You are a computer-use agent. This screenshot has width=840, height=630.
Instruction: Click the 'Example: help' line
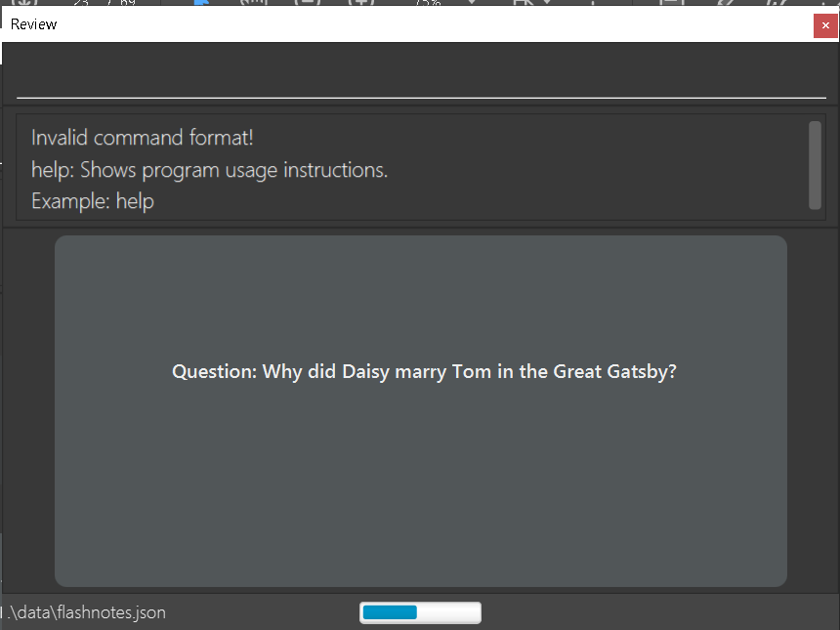click(x=93, y=201)
